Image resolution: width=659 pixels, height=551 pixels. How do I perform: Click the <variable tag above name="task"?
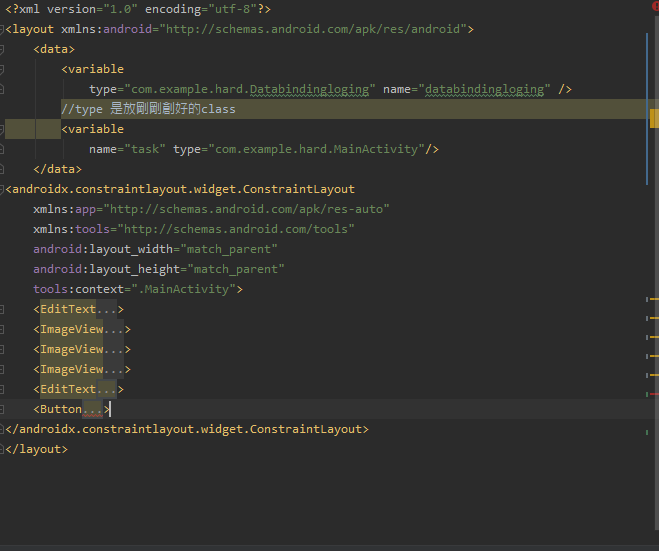tap(92, 129)
